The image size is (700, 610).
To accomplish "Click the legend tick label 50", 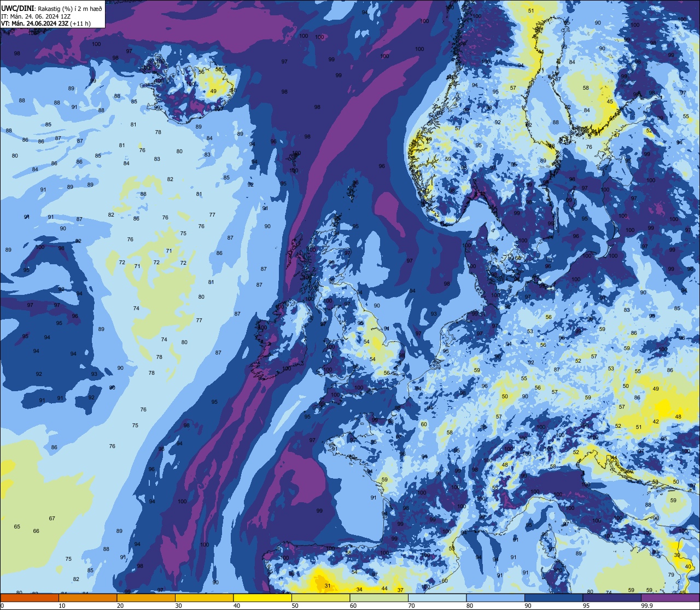I will [x=295, y=606].
